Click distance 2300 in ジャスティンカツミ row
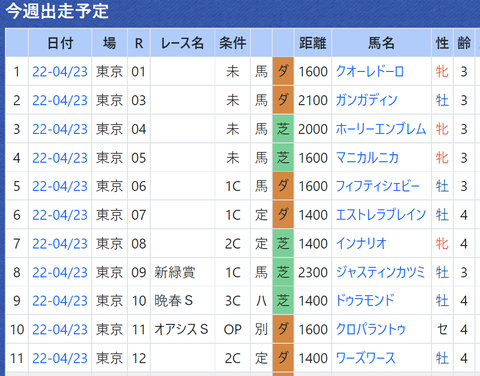Image resolution: width=480 pixels, height=376 pixels. point(313,272)
